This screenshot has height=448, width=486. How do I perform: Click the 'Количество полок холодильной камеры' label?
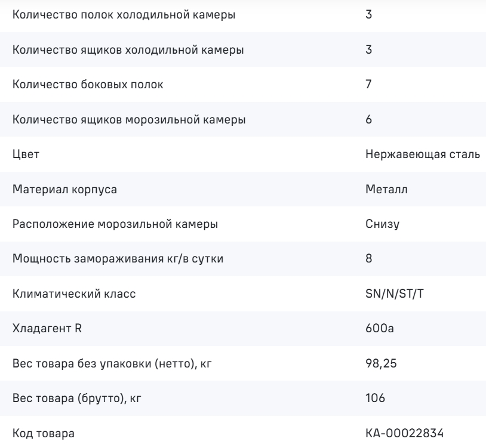coord(124,14)
